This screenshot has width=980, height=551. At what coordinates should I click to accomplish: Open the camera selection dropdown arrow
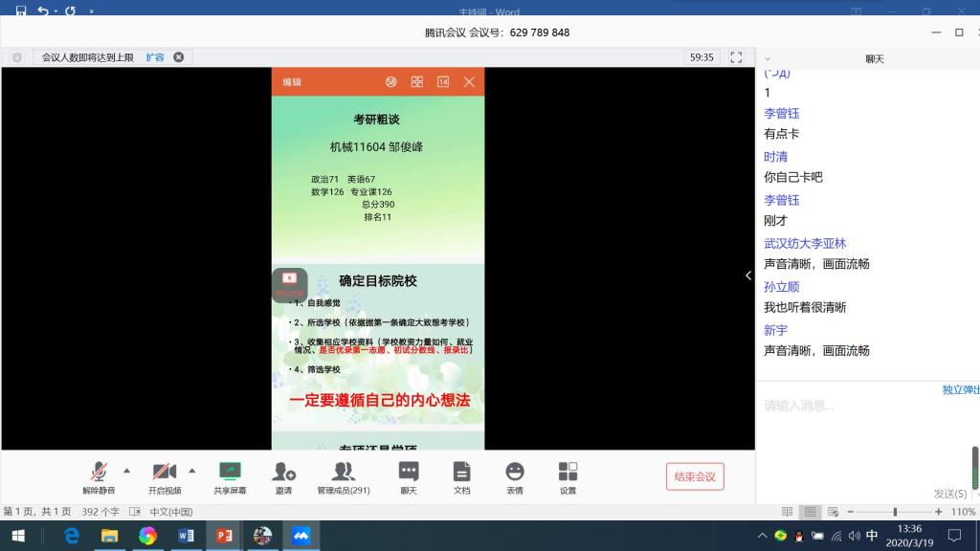(191, 471)
